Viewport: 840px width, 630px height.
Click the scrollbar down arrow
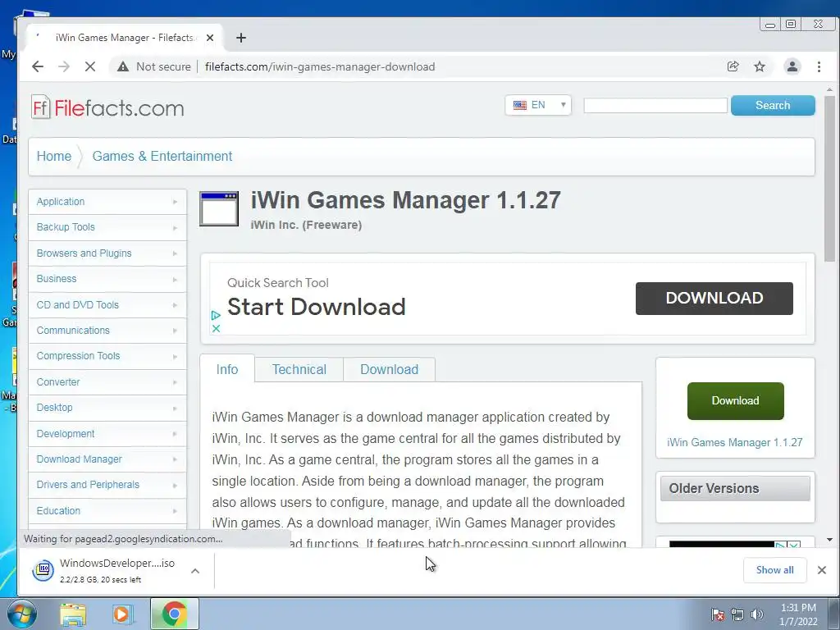(829, 540)
